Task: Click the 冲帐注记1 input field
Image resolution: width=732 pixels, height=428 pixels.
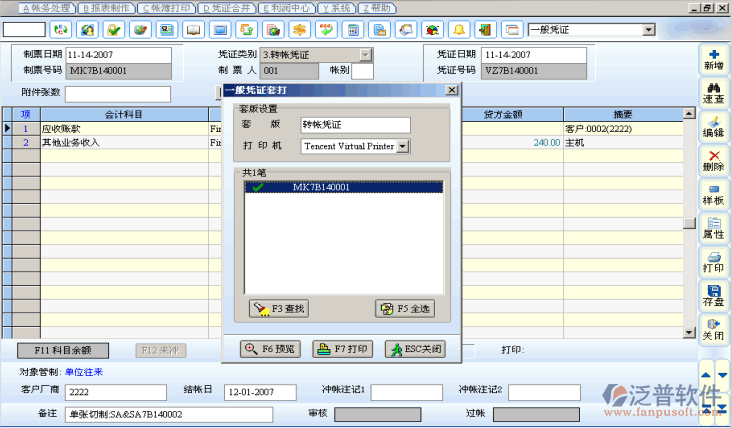Action: [407, 392]
